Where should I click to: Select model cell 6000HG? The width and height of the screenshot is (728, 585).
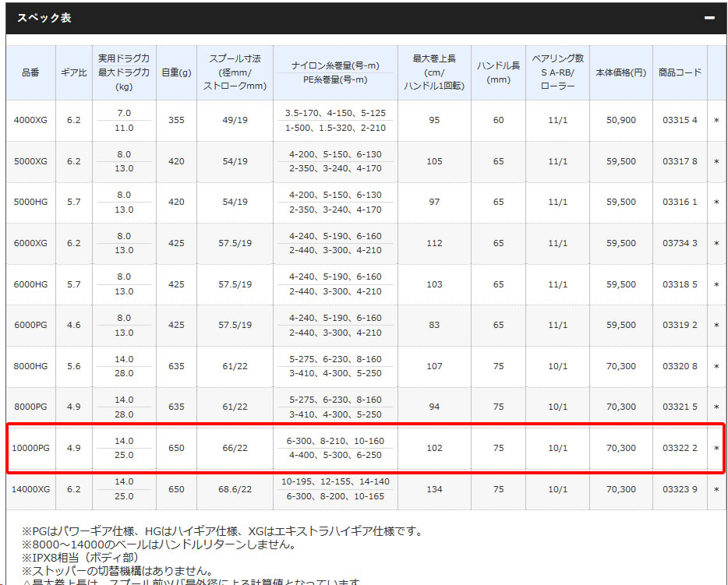[x=30, y=284]
